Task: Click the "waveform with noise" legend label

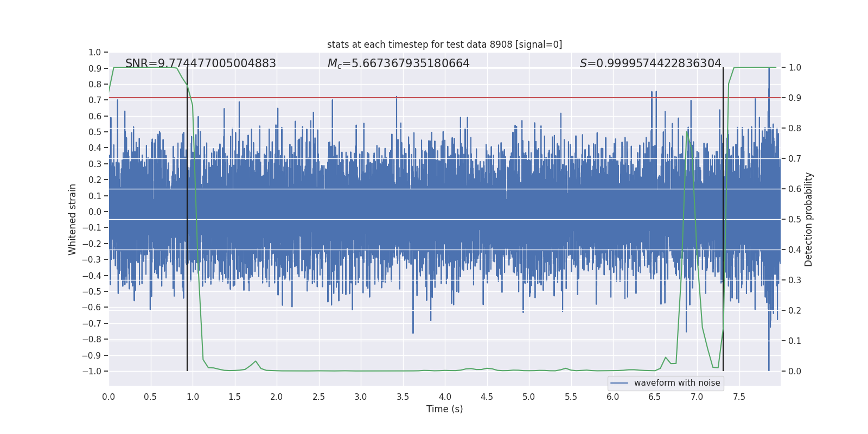Action: (676, 383)
